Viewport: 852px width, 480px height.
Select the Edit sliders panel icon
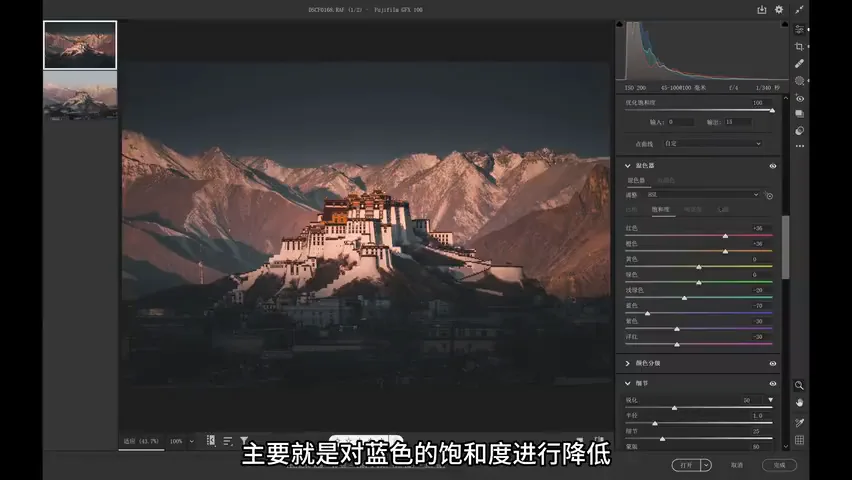pyautogui.click(x=799, y=29)
